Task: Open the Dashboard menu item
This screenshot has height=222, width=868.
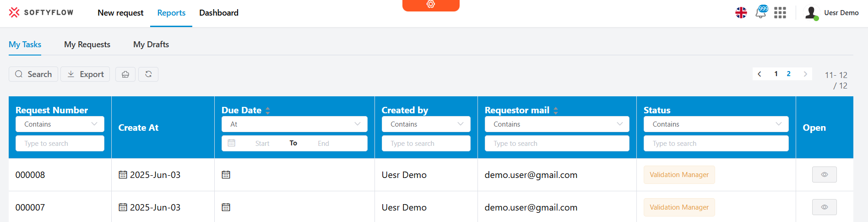Action: pos(218,13)
